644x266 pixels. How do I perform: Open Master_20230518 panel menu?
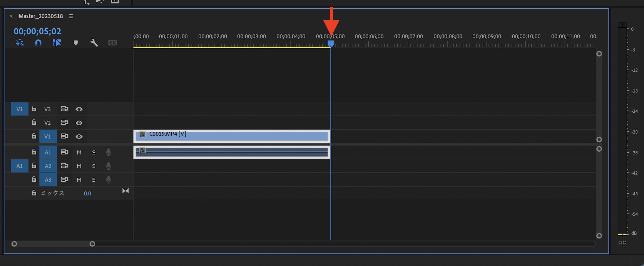(x=71, y=16)
